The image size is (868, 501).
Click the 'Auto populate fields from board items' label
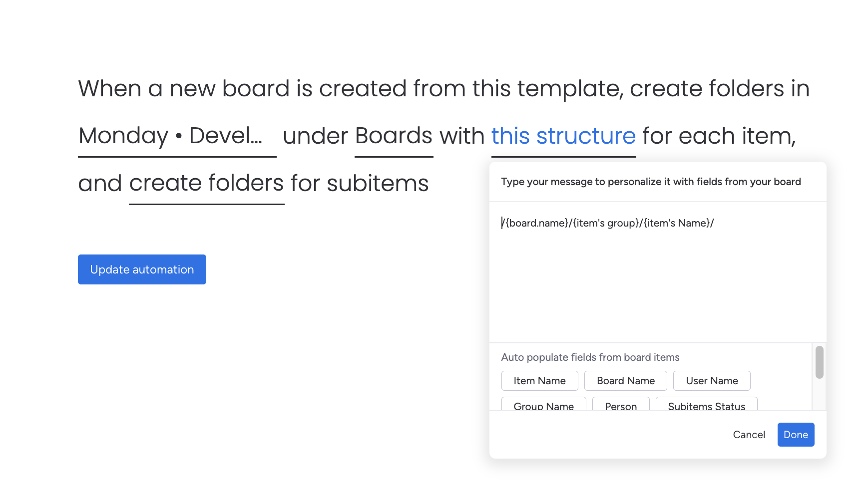[590, 357]
